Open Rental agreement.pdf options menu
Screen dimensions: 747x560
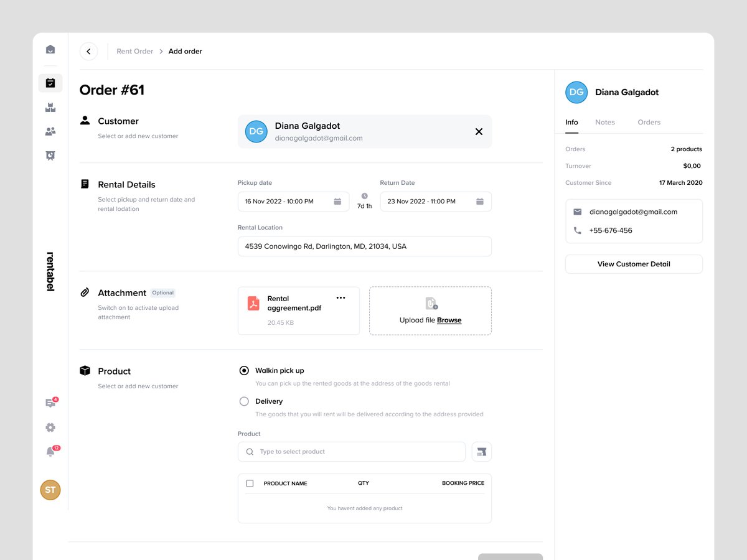click(341, 298)
